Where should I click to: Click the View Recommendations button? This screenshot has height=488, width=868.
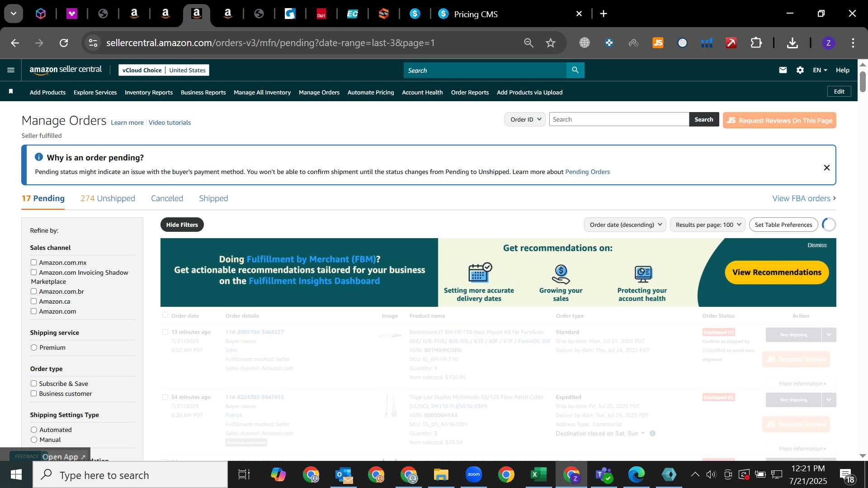pyautogui.click(x=777, y=272)
